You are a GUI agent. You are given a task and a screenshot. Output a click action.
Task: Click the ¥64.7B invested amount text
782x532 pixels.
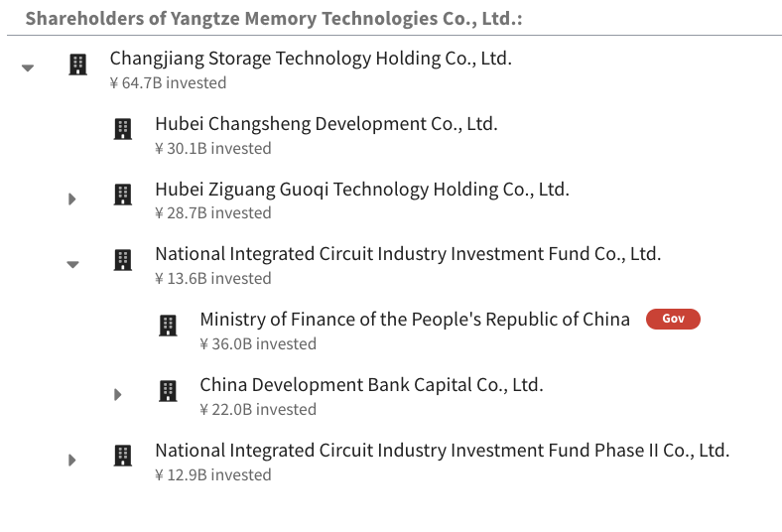pos(168,83)
